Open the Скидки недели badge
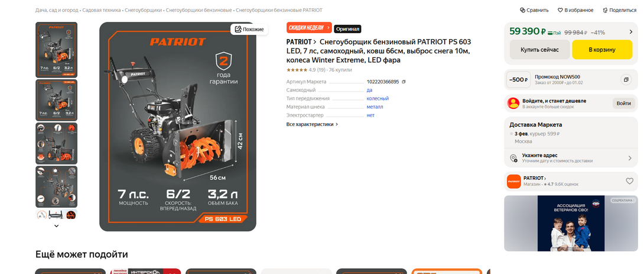 (x=309, y=28)
